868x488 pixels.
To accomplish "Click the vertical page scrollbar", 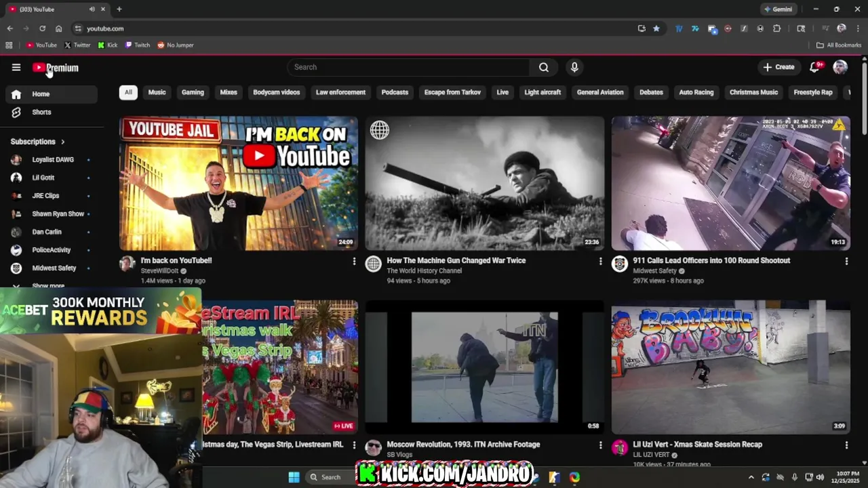I will pyautogui.click(x=864, y=99).
